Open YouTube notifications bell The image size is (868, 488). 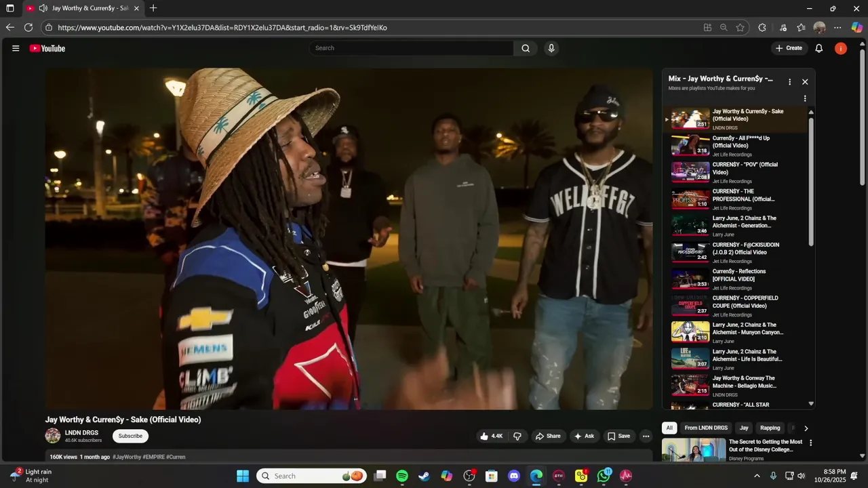819,48
